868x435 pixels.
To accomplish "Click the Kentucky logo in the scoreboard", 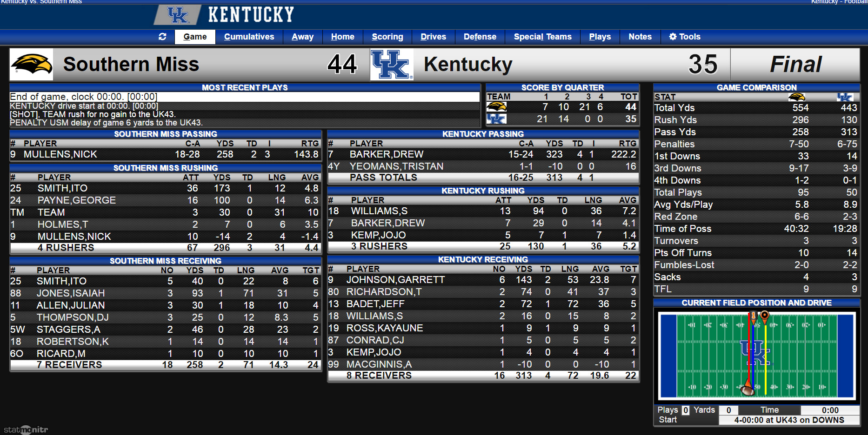I will [392, 64].
